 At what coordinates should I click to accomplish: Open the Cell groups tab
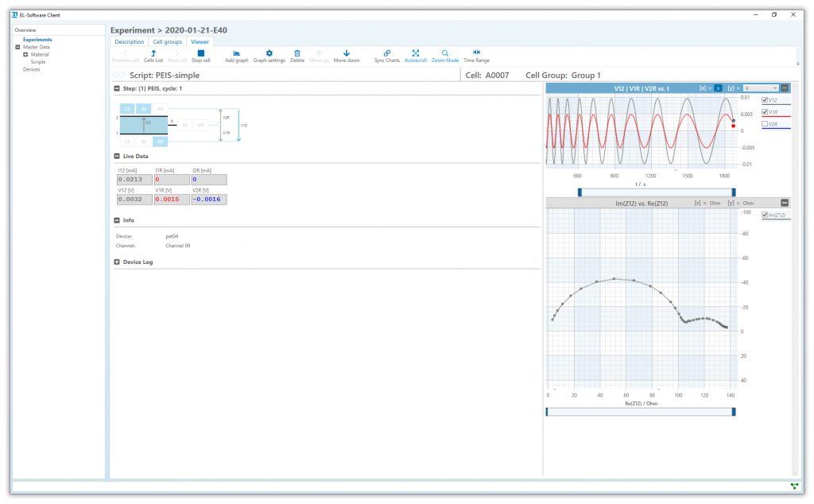(167, 41)
